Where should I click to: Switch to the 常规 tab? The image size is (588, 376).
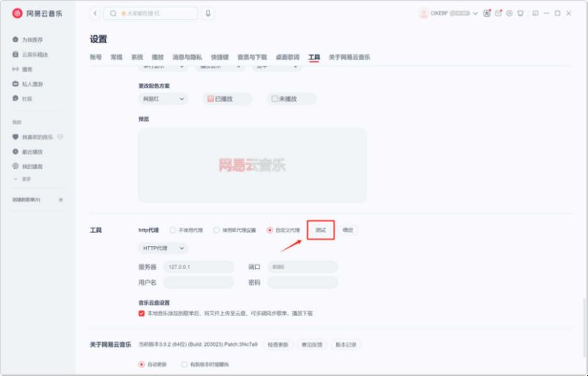[x=117, y=57]
